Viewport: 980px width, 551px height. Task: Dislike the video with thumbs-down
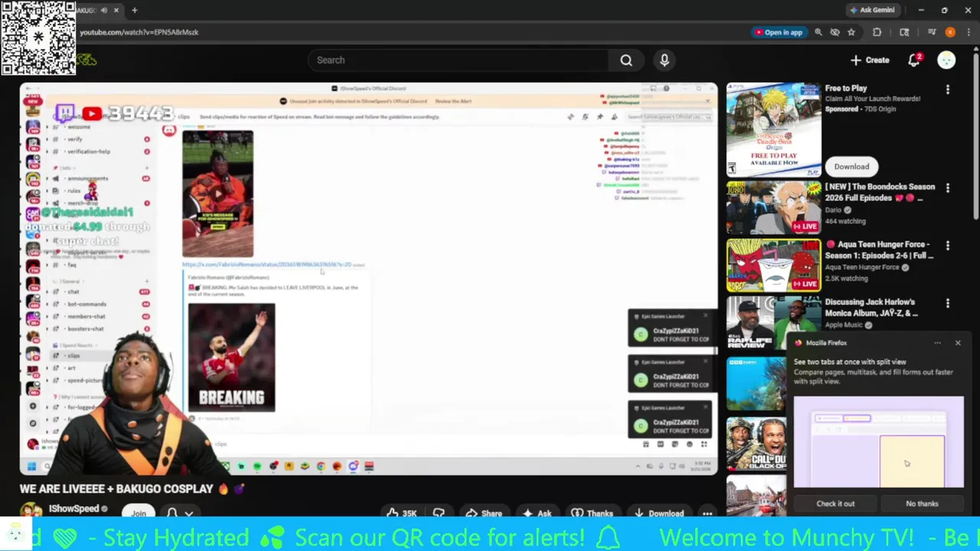pyautogui.click(x=439, y=514)
